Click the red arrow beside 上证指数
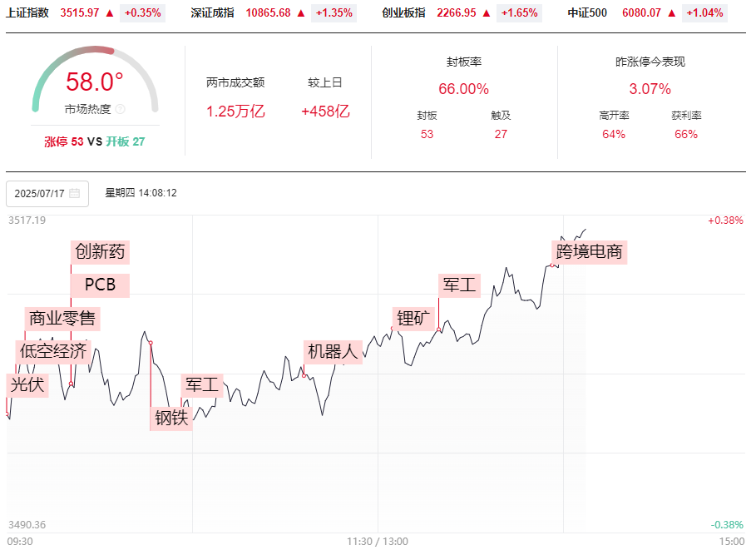 point(110,13)
